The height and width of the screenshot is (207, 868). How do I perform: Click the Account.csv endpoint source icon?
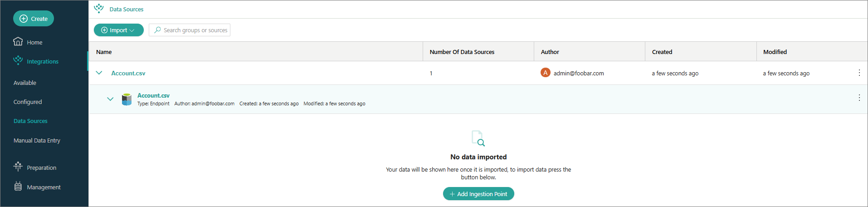127,99
